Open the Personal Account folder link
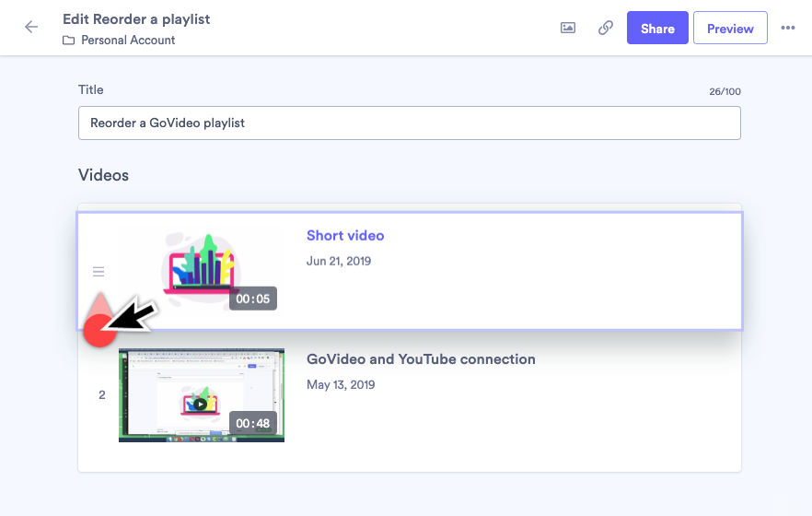Screen dimensions: 812x516 click(128, 40)
